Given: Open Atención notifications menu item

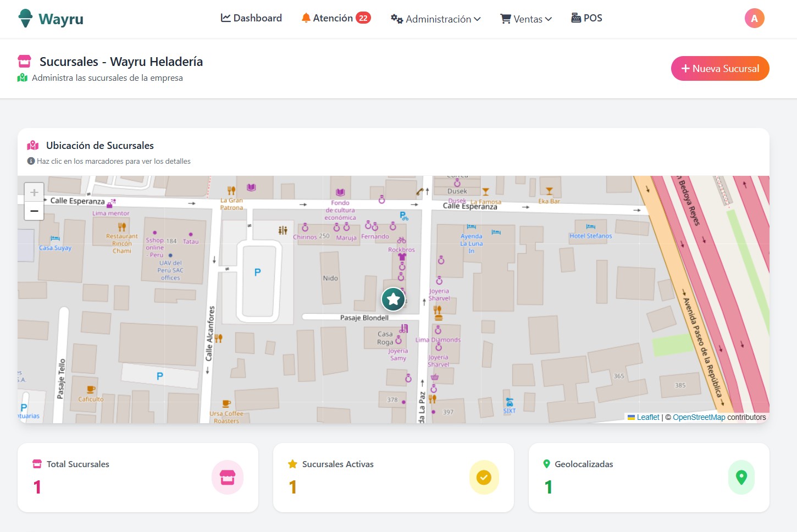Looking at the screenshot, I should click(x=336, y=18).
